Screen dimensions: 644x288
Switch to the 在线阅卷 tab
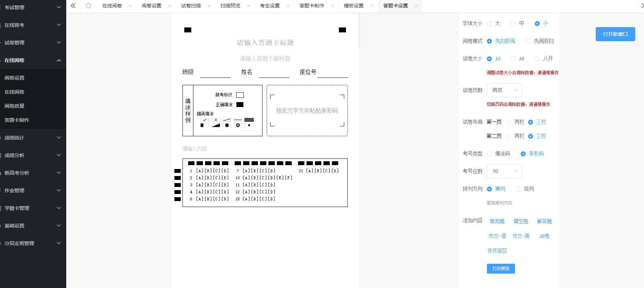(112, 6)
